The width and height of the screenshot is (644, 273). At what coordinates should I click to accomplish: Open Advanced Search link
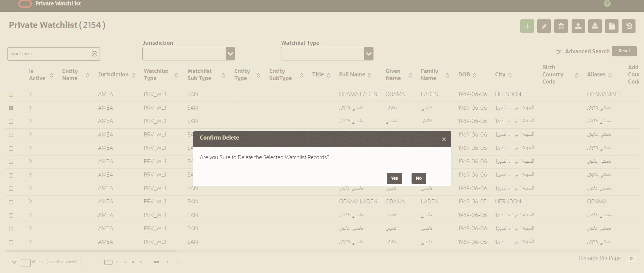point(587,51)
